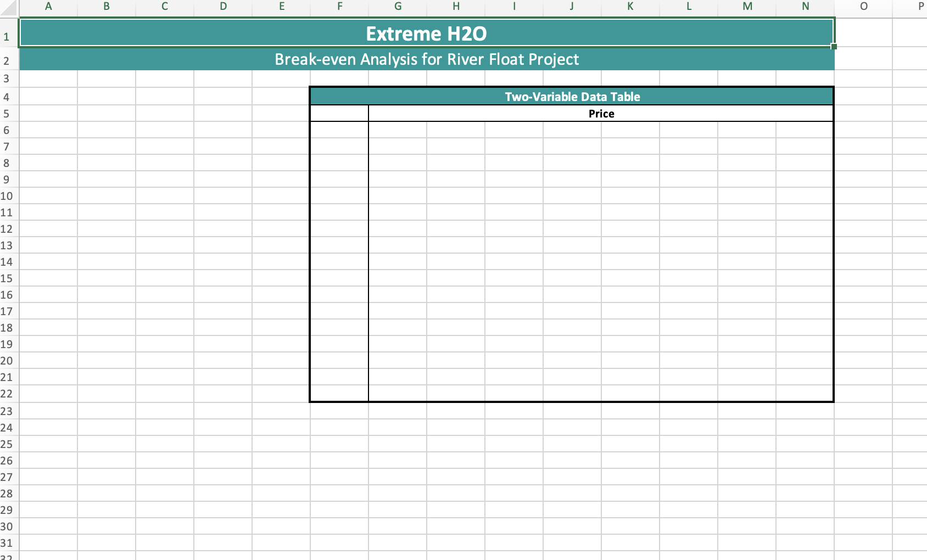Click cell A3 under the subtitle banner

48,78
